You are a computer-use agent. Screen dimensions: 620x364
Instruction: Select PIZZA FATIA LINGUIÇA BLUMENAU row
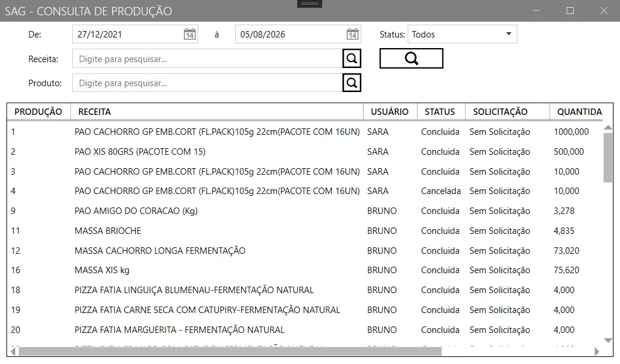305,290
